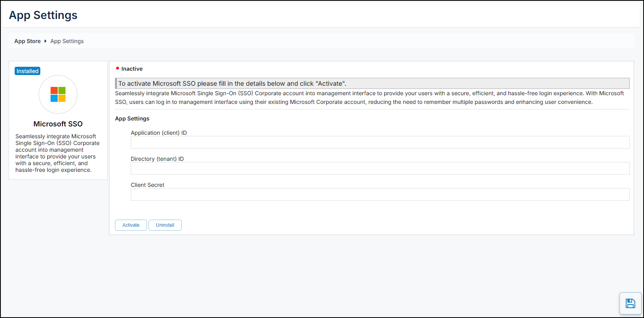Click the gray activation notice banner
The image size is (644, 318).
point(372,83)
